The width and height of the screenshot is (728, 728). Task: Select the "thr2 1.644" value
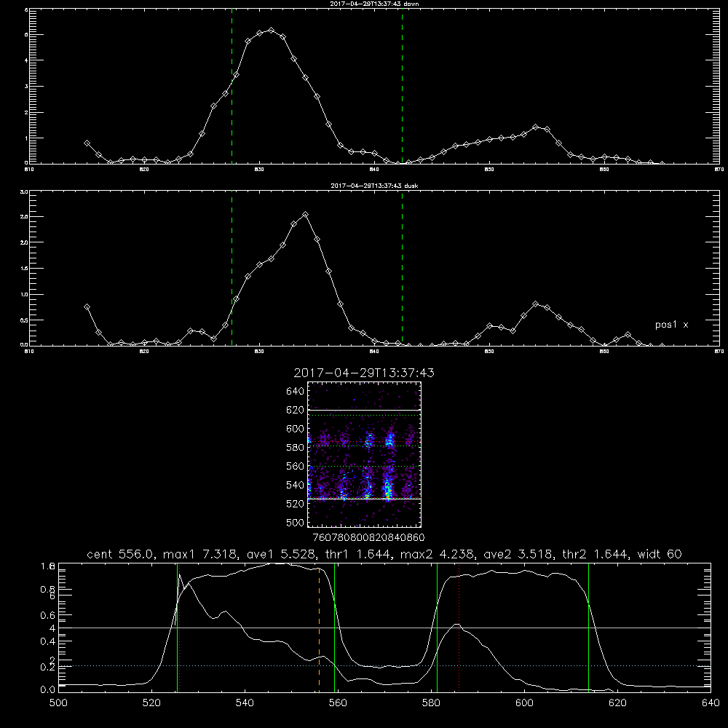tap(595, 554)
